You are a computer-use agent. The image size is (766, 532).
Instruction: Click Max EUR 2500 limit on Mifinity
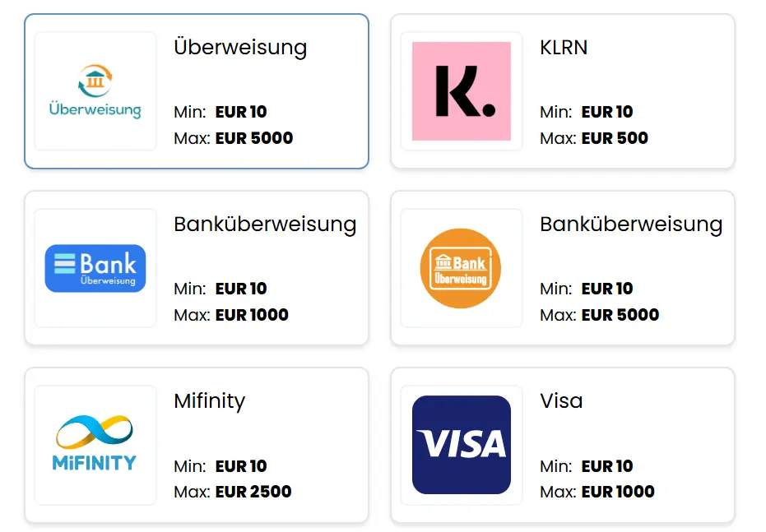(x=233, y=492)
